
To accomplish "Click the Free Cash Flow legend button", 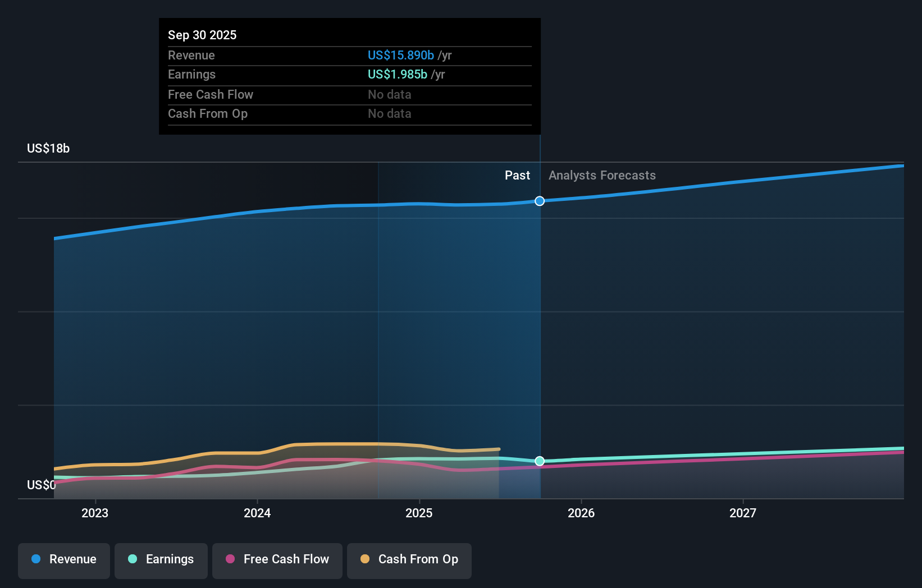I will pos(277,559).
